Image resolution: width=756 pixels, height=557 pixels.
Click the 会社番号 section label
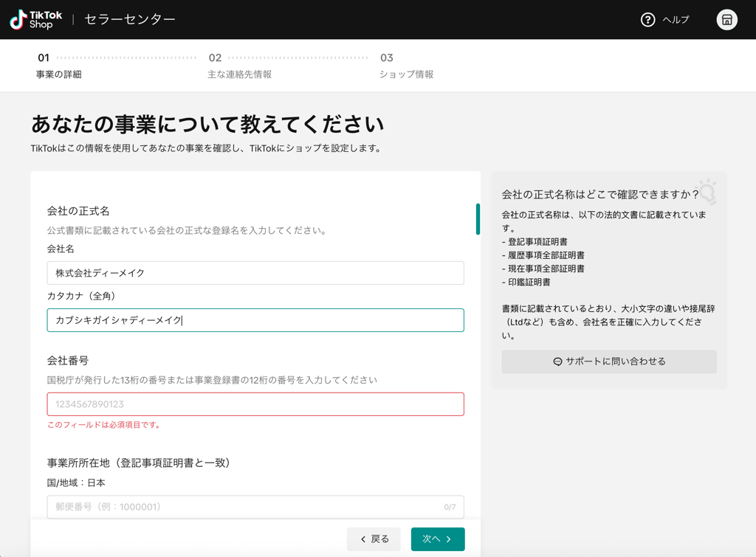click(67, 361)
